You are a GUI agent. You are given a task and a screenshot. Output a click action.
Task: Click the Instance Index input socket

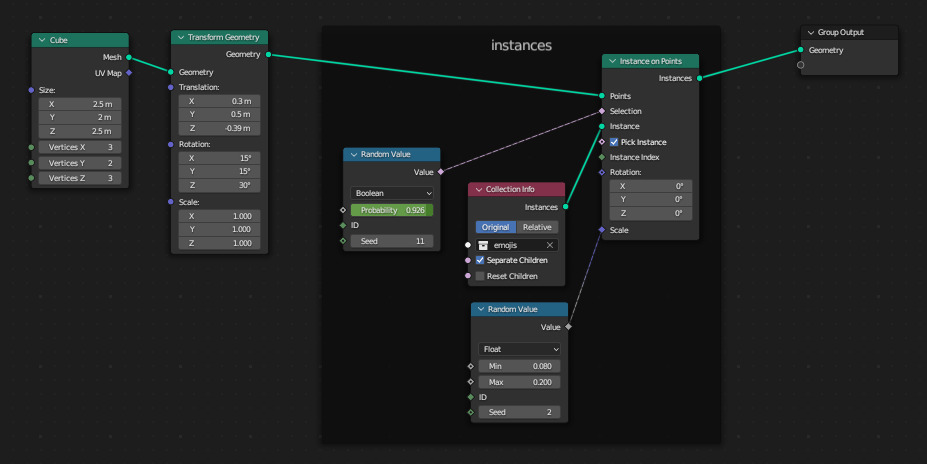coord(602,157)
